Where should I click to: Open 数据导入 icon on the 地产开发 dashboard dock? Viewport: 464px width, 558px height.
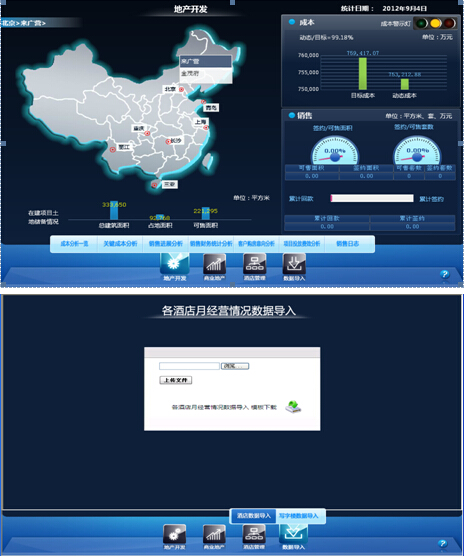(x=294, y=264)
